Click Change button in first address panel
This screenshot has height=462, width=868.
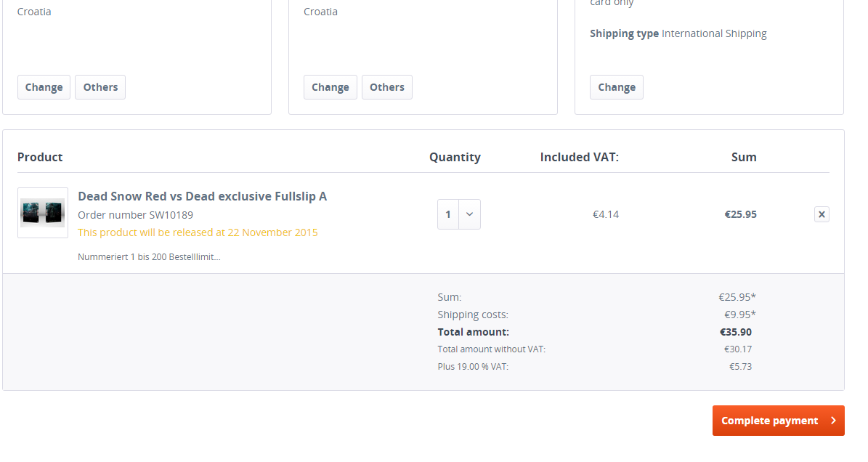tap(44, 87)
